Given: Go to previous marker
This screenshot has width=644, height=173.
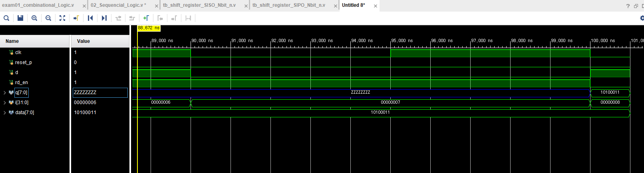Looking at the screenshot, I should pyautogui.click(x=160, y=18).
